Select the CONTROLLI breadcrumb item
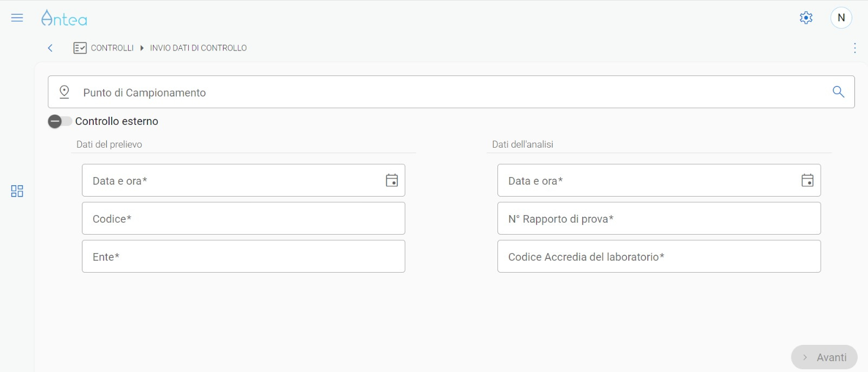 [x=112, y=48]
